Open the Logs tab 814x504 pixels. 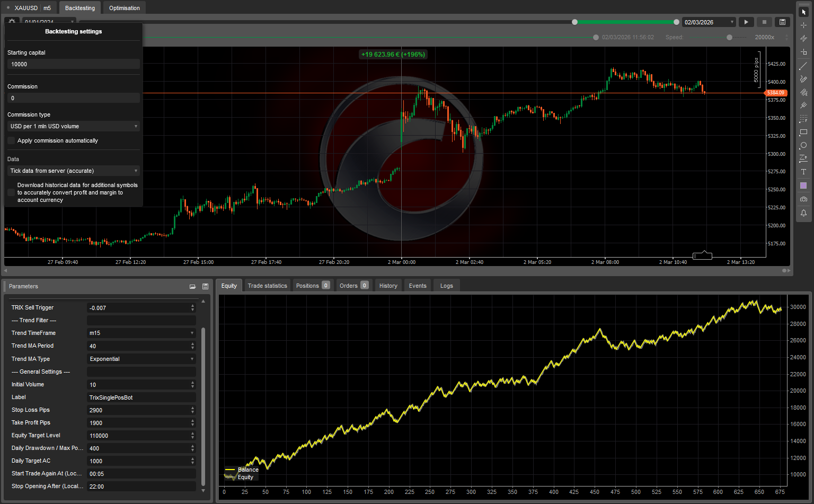446,286
